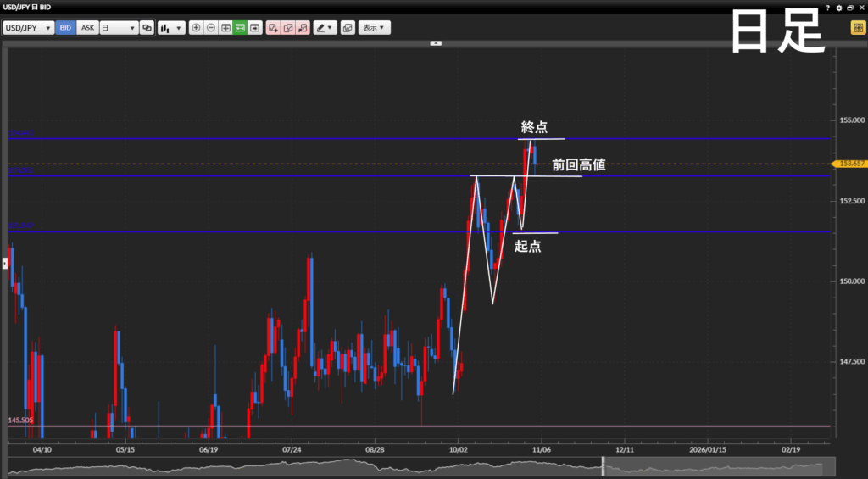Open the settings gear in title bar
This screenshot has height=479, width=868.
[x=839, y=7]
